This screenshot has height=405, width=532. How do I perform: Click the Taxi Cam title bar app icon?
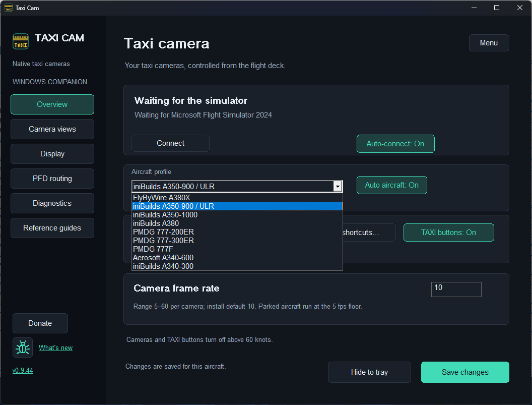point(9,8)
